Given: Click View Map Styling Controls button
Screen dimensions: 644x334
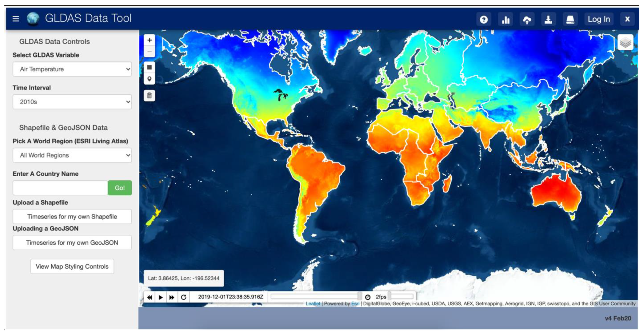Looking at the screenshot, I should tap(72, 266).
